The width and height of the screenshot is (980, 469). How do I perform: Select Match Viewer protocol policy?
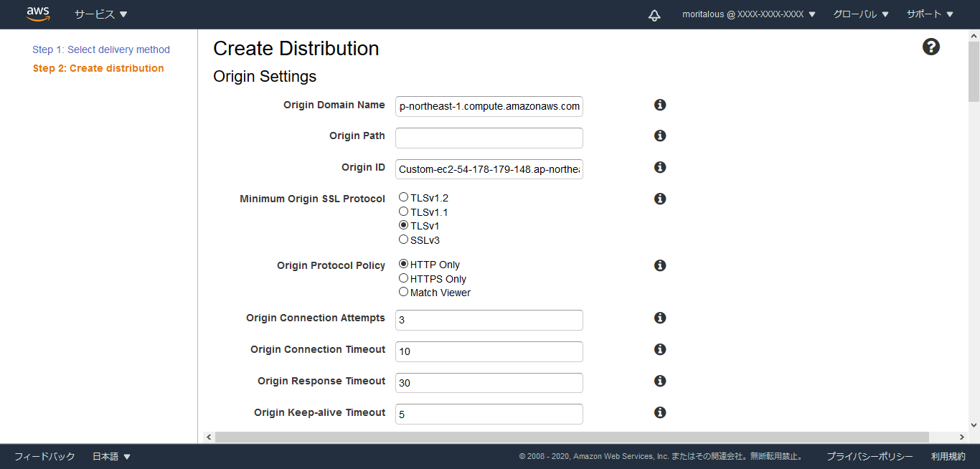(404, 292)
